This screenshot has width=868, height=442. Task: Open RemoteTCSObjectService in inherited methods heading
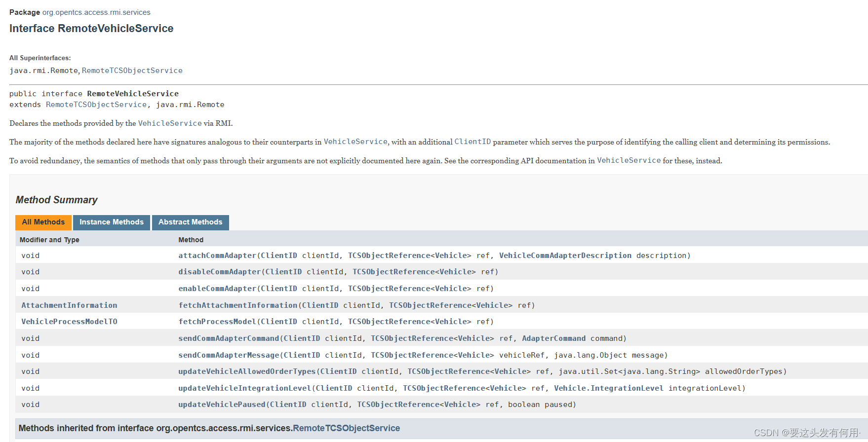click(x=347, y=428)
